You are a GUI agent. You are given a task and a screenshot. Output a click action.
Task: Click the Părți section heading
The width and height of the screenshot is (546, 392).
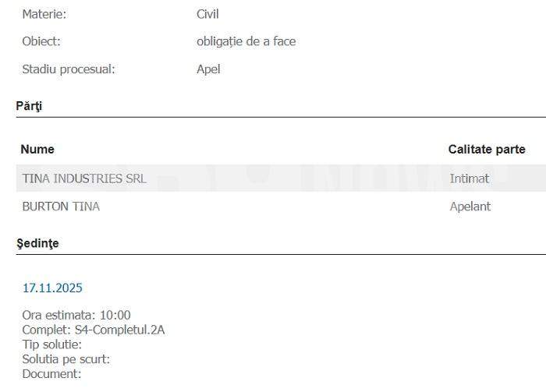click(x=29, y=106)
